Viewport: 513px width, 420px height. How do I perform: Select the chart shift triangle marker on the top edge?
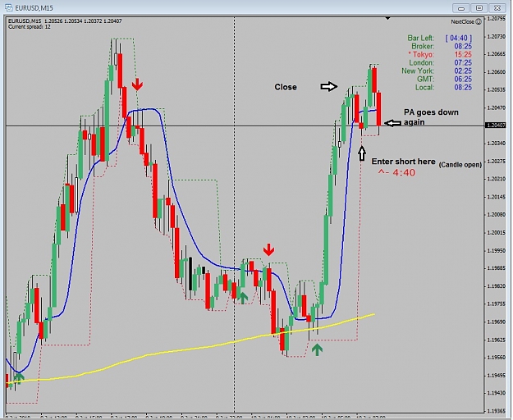[387, 19]
